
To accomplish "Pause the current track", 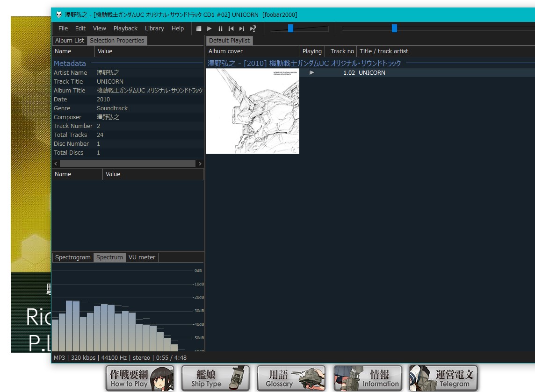I will tap(220, 29).
